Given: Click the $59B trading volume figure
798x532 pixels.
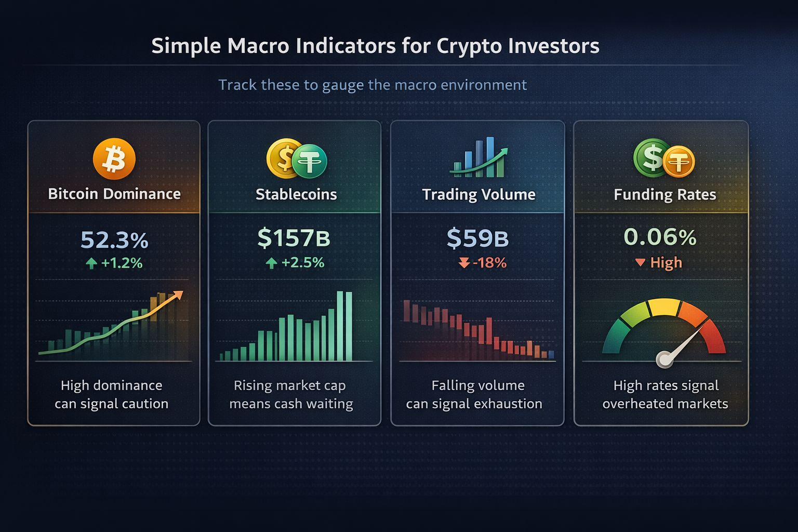Looking at the screenshot, I should tap(477, 238).
